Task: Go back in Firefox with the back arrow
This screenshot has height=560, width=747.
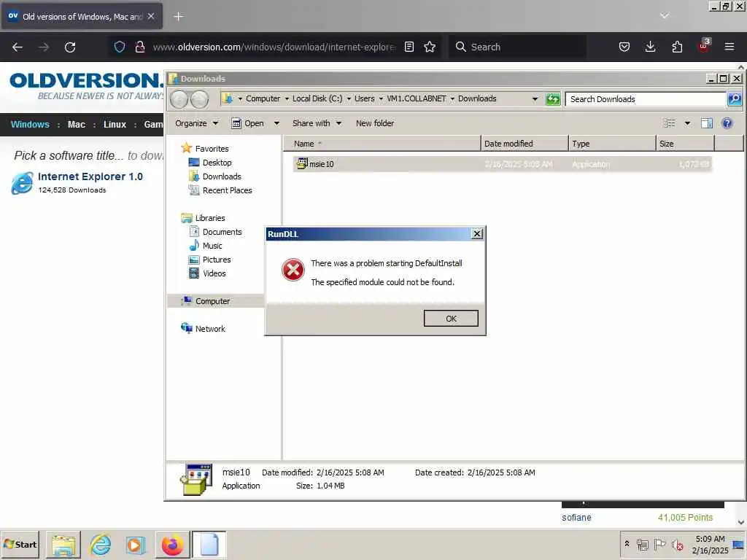Action: click(x=18, y=47)
